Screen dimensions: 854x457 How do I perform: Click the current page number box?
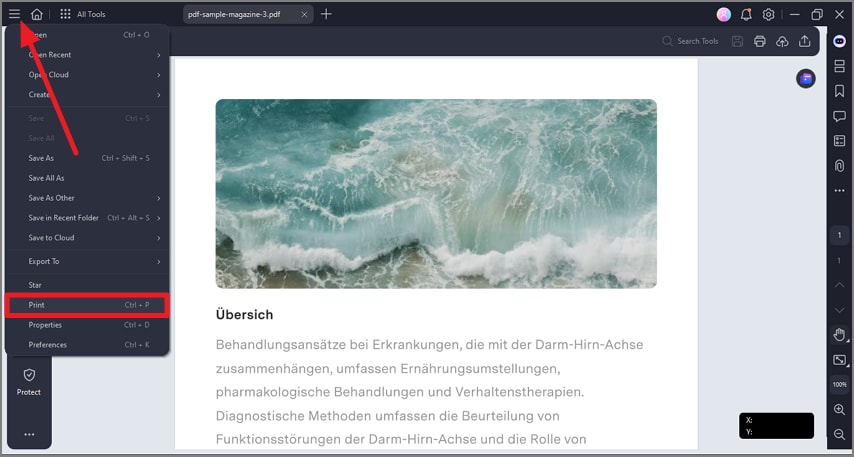pyautogui.click(x=839, y=235)
